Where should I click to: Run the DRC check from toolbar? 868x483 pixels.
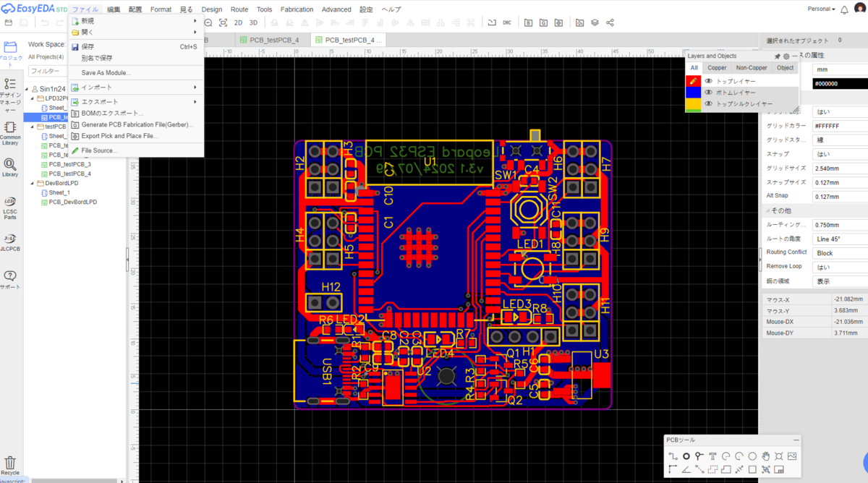pyautogui.click(x=507, y=22)
